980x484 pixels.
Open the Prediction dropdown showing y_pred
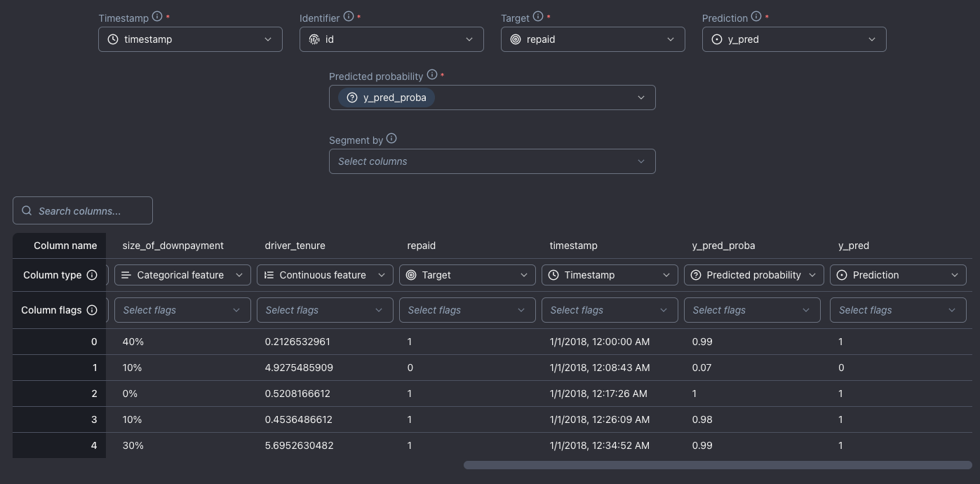[x=794, y=39]
